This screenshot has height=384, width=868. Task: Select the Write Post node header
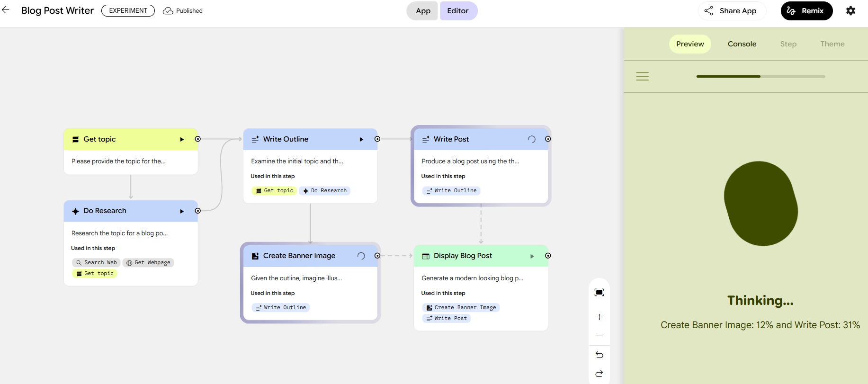coord(481,139)
